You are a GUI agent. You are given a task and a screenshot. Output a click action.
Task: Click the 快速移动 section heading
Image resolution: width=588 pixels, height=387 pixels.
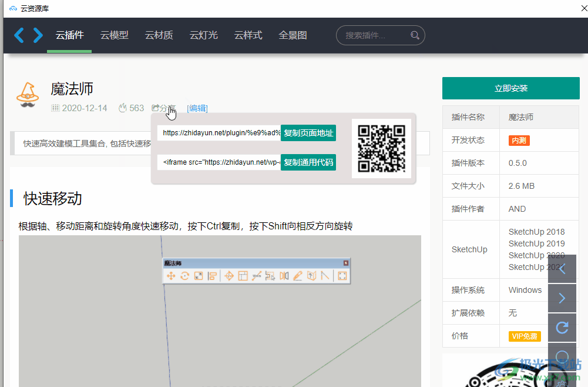(53, 199)
